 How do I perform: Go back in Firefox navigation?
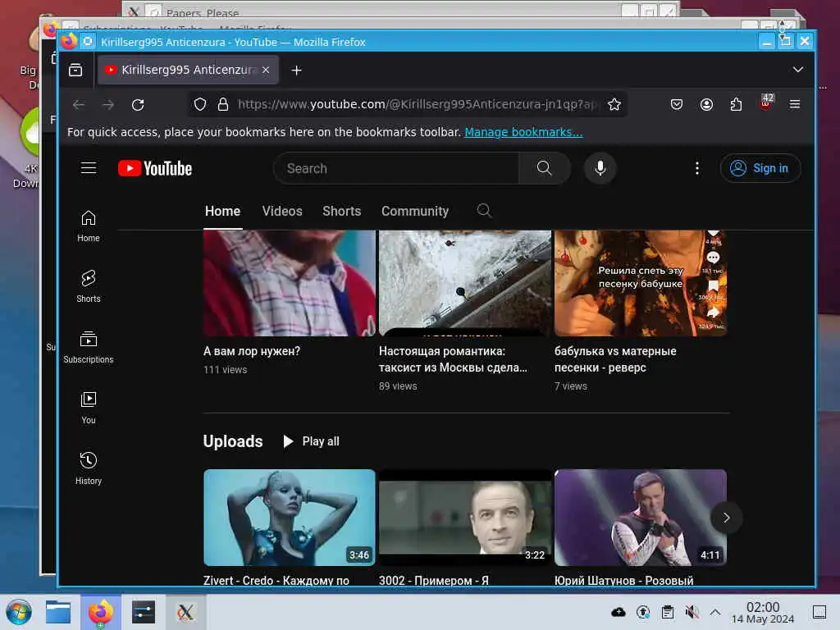79,104
